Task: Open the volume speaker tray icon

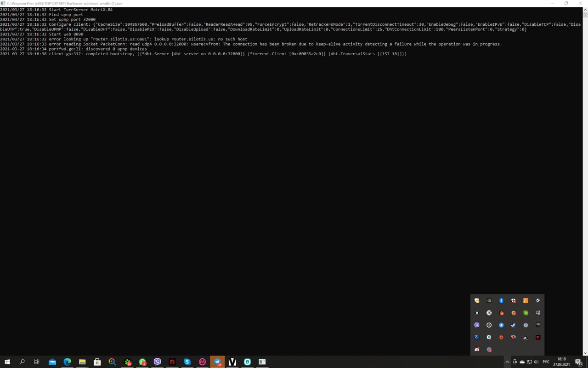Action: (x=537, y=362)
